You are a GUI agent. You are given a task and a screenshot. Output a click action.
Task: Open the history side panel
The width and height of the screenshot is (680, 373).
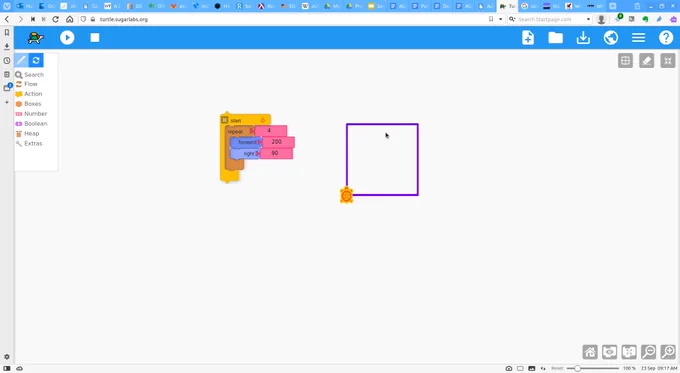[x=7, y=61]
